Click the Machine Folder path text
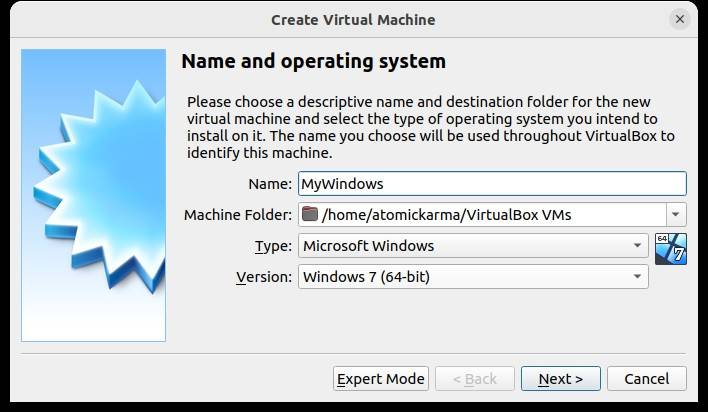 [446, 214]
